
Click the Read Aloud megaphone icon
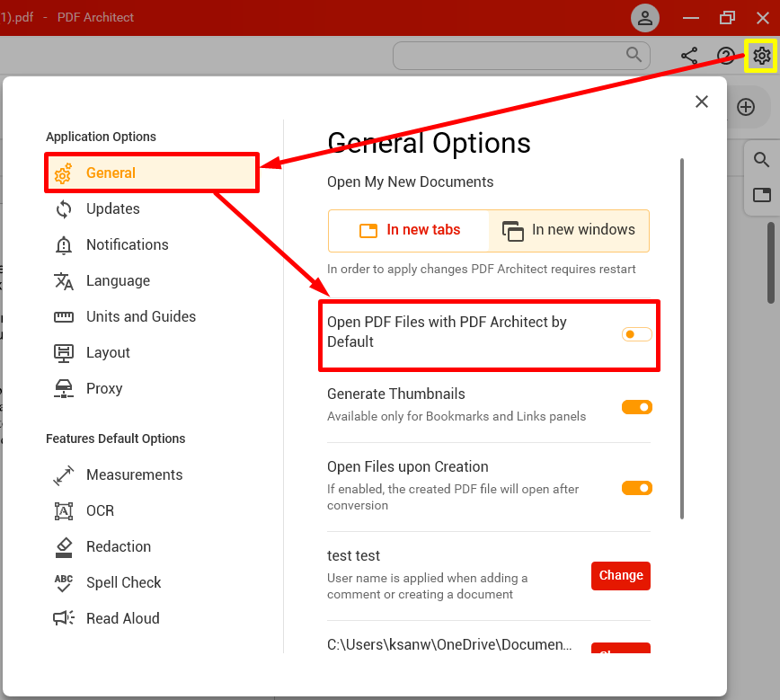coord(64,618)
